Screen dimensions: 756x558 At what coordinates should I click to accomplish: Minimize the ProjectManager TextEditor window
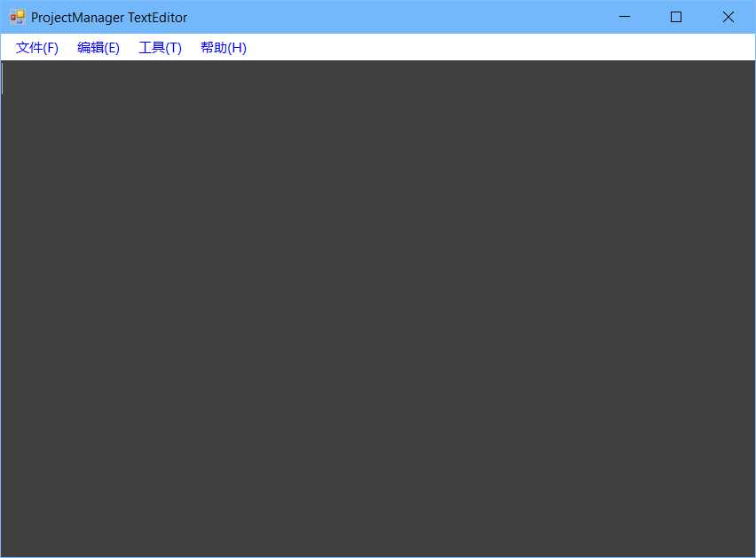click(625, 18)
